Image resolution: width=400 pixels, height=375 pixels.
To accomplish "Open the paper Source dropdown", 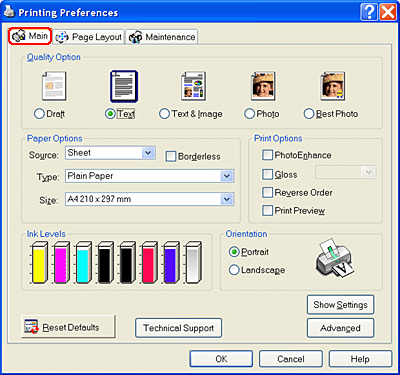I will 110,153.
